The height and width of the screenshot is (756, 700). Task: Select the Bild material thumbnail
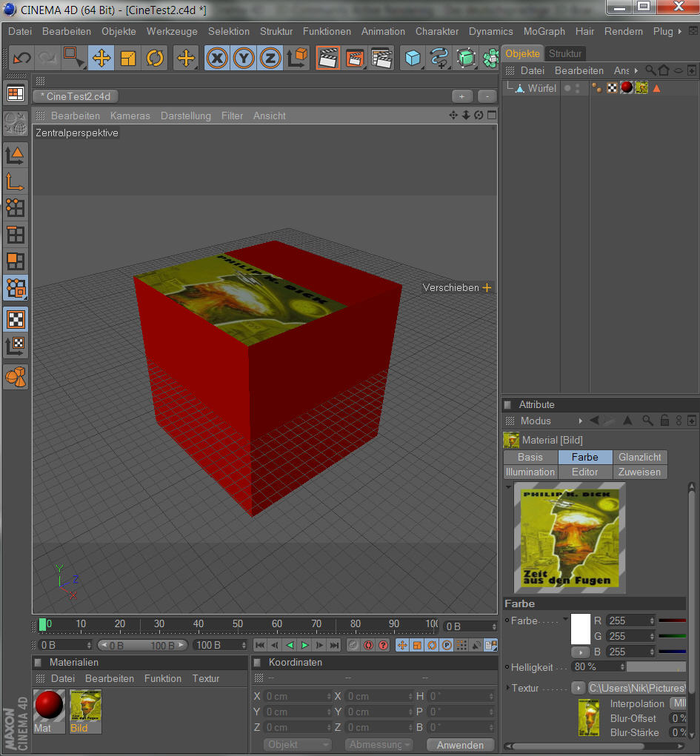[85, 711]
